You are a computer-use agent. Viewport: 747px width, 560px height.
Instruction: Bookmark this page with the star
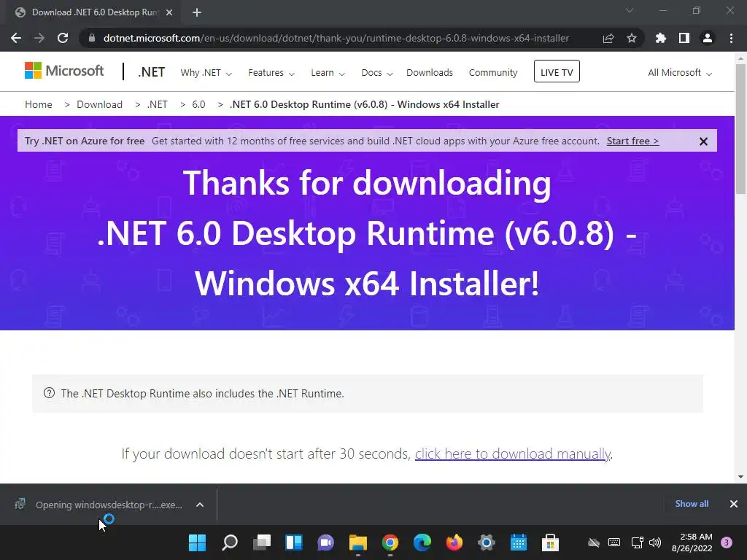point(632,38)
